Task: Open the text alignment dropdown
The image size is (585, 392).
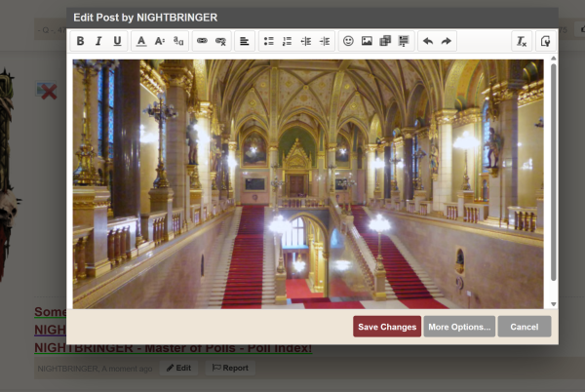Action: click(x=244, y=41)
